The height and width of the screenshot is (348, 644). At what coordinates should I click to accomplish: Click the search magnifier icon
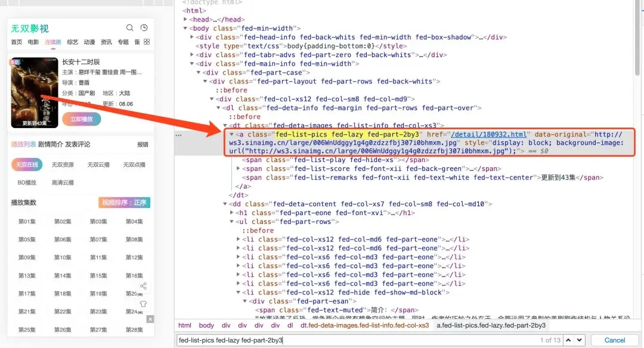(x=130, y=28)
